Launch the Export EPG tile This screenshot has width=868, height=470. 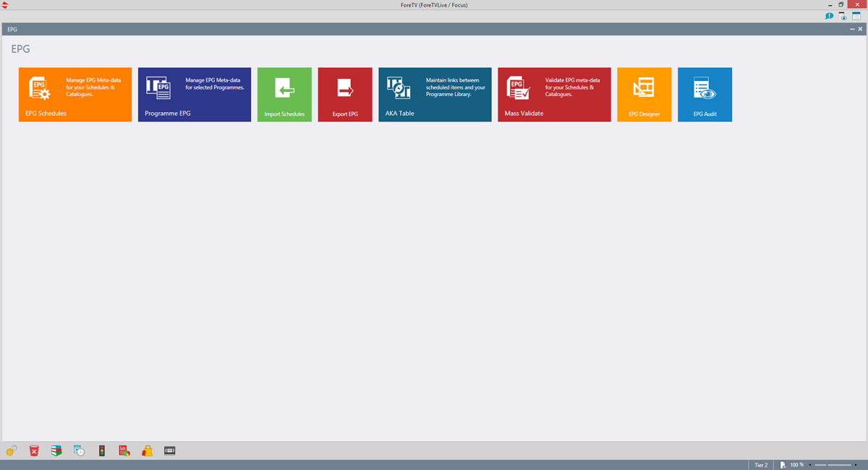(345, 95)
